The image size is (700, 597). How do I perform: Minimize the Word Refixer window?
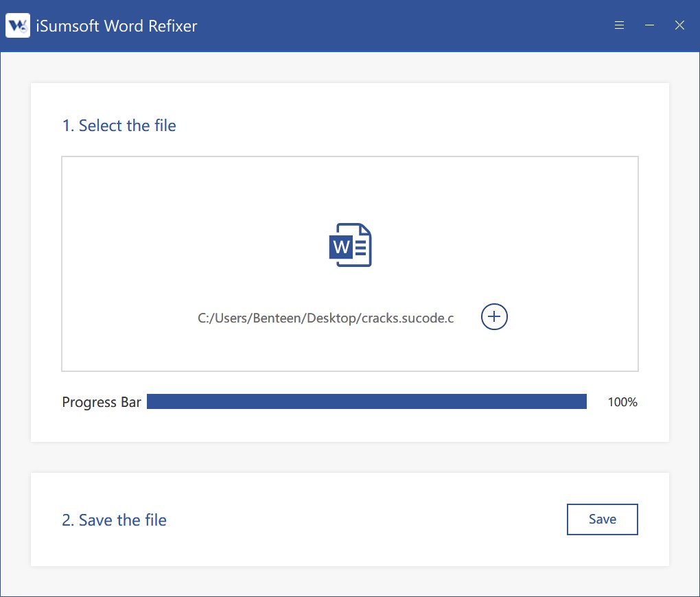649,25
